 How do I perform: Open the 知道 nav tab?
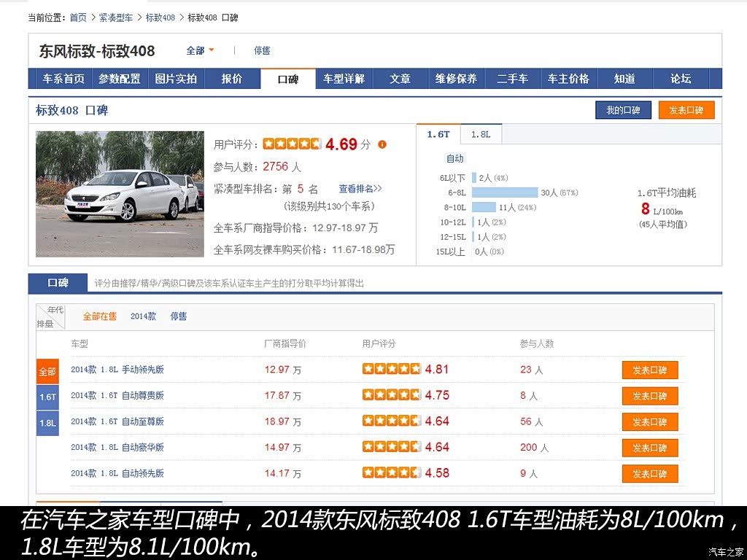[x=624, y=79]
